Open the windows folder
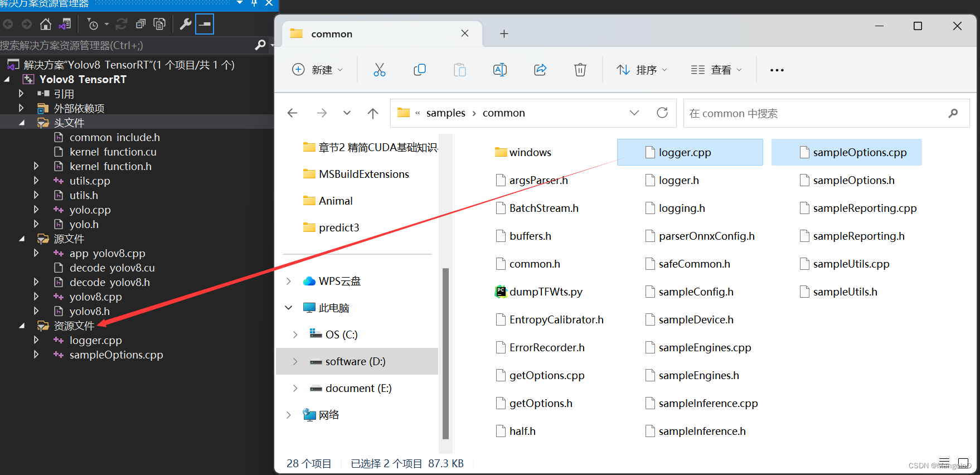Image resolution: width=980 pixels, height=475 pixels. click(523, 152)
